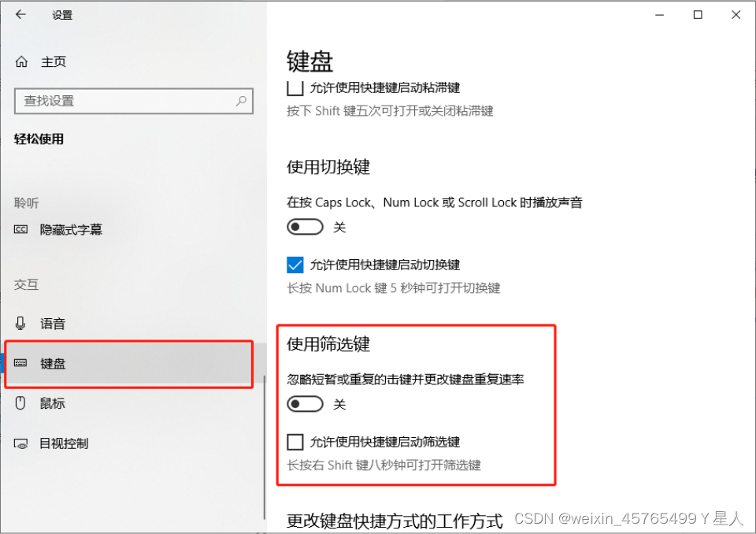
Task: Maximize the settings window
Action: coord(698,14)
